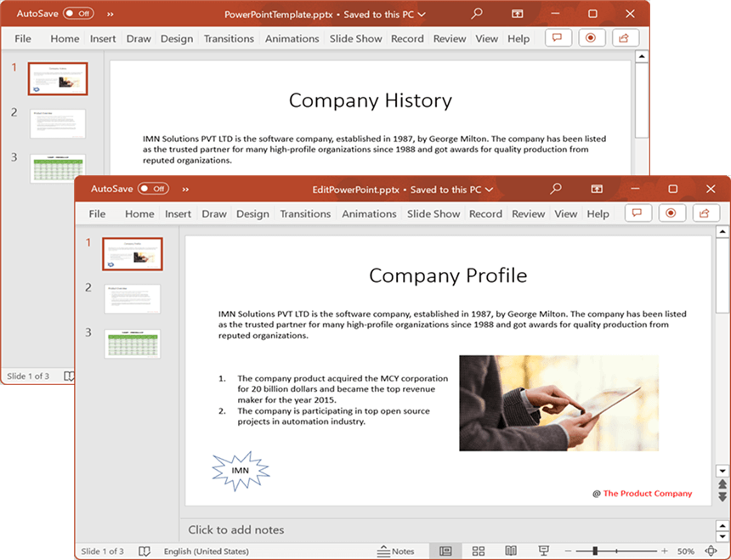Click 50% zoom level indicator
731x560 pixels.
click(686, 552)
